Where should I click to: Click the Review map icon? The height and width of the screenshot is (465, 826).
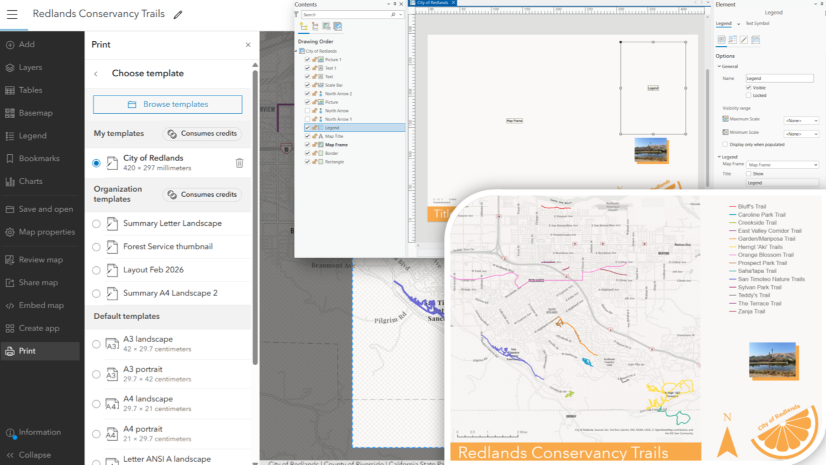[10, 260]
